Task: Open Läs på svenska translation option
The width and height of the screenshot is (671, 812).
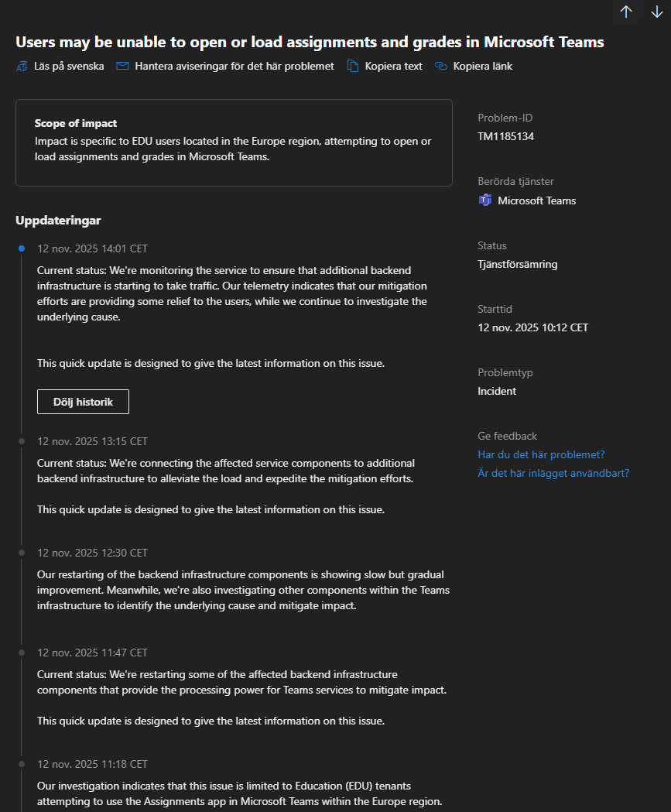Action: click(x=69, y=67)
